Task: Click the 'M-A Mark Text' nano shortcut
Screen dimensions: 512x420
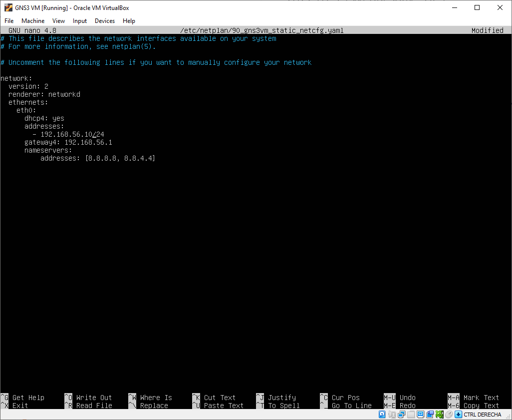Action: (474, 398)
